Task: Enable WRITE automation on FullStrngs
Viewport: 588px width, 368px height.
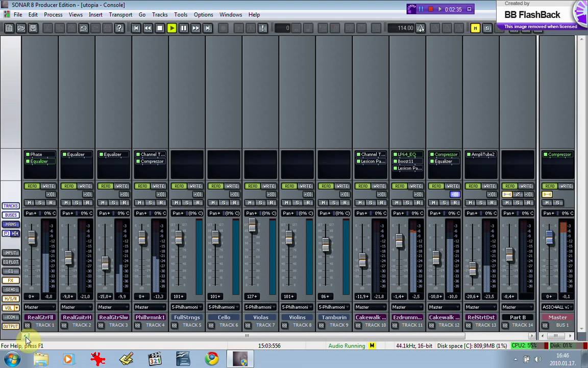Action: pos(195,186)
